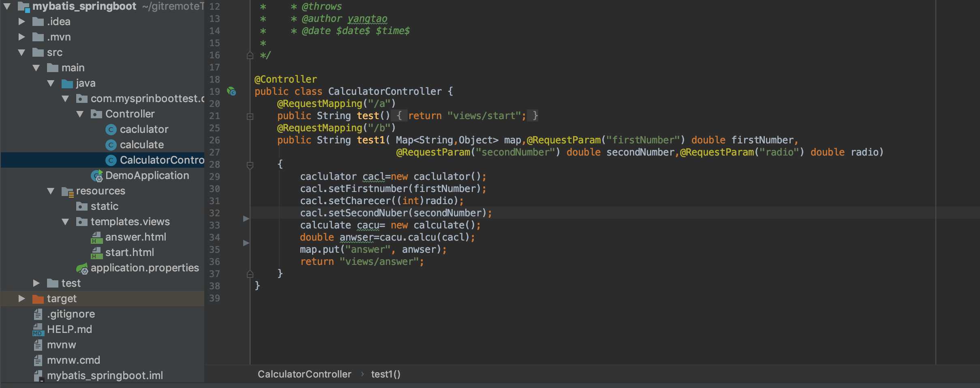Select mvnw.cmd in the project tree
The height and width of the screenshot is (388, 980).
73,360
